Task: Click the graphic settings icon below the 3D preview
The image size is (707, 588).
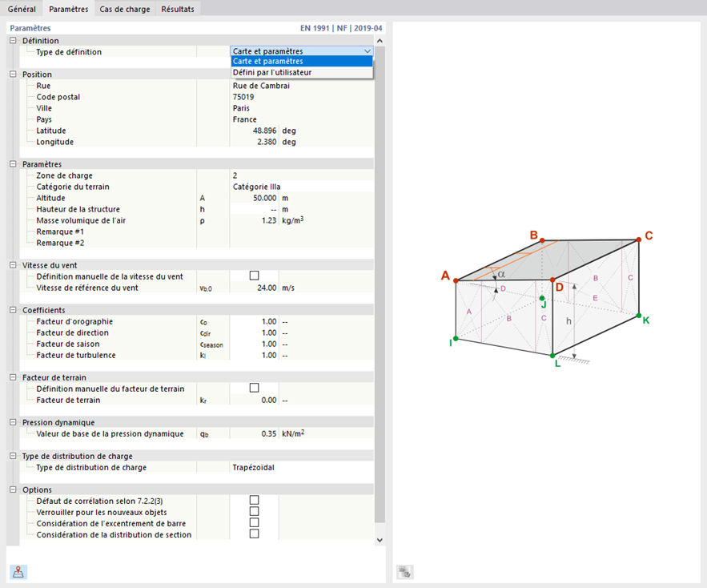Action: pos(404,572)
